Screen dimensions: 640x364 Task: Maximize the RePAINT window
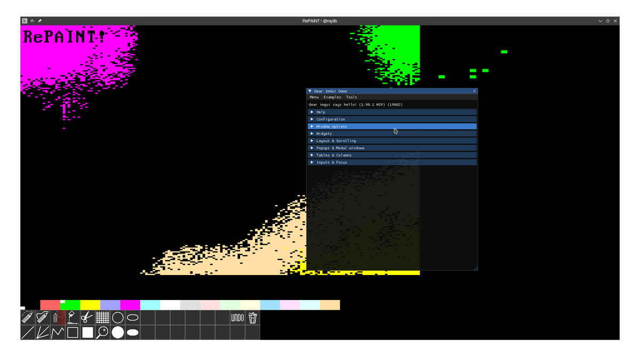[x=607, y=21]
